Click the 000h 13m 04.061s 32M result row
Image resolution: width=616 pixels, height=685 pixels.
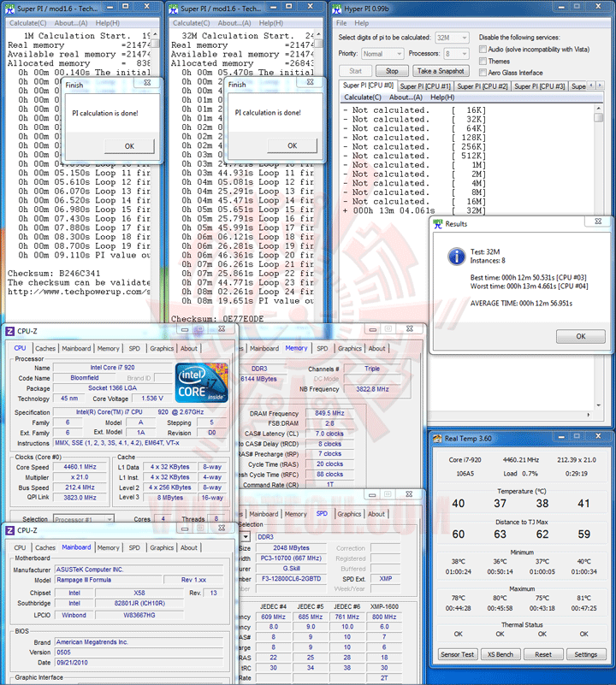(x=414, y=210)
